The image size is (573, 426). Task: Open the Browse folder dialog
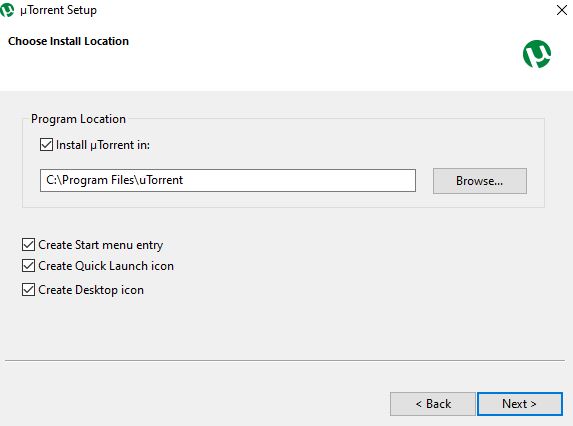[480, 181]
